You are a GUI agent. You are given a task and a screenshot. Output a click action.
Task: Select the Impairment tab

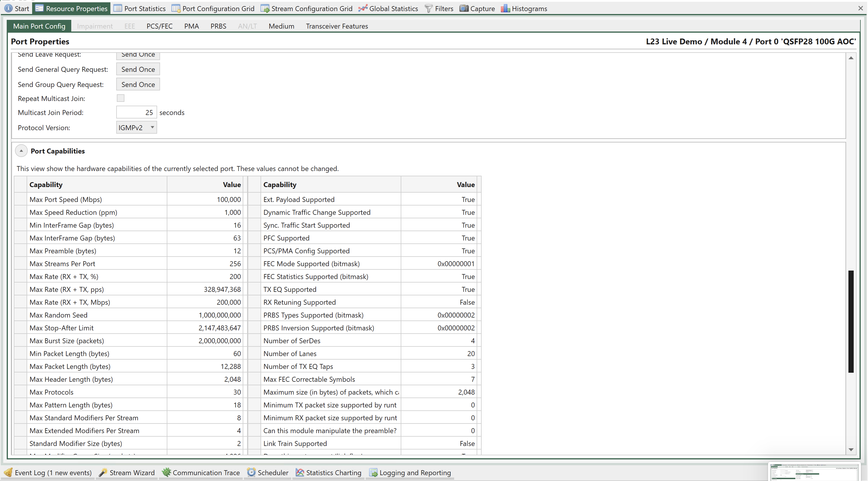coord(94,25)
